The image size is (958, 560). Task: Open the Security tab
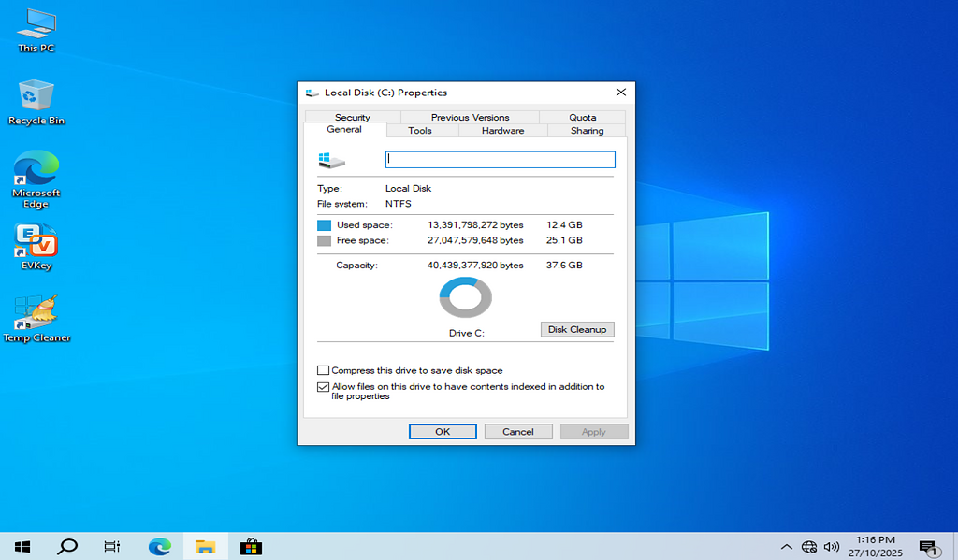[x=353, y=118]
